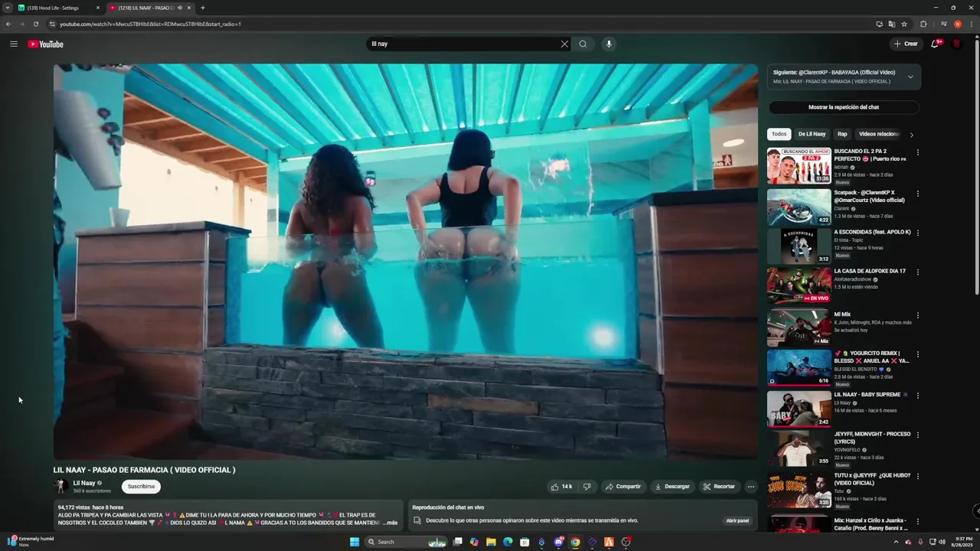Select the Videos relacionados chip
Image resolution: width=980 pixels, height=551 pixels.
pos(878,134)
